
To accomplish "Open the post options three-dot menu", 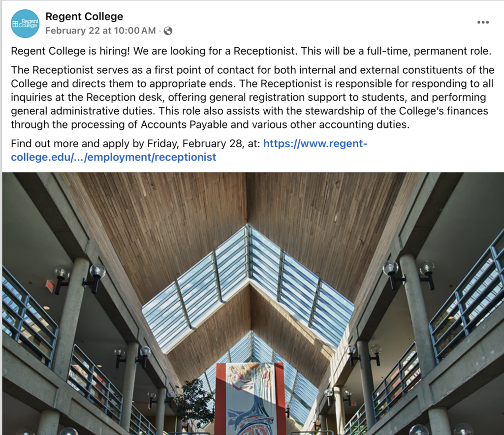I will tap(483, 22).
